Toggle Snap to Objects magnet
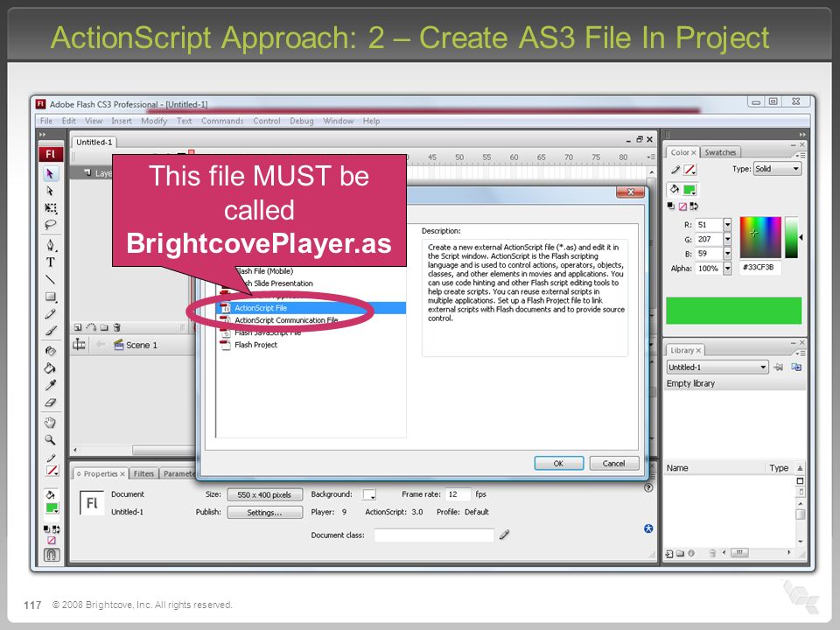This screenshot has width=840, height=630. coord(52,555)
